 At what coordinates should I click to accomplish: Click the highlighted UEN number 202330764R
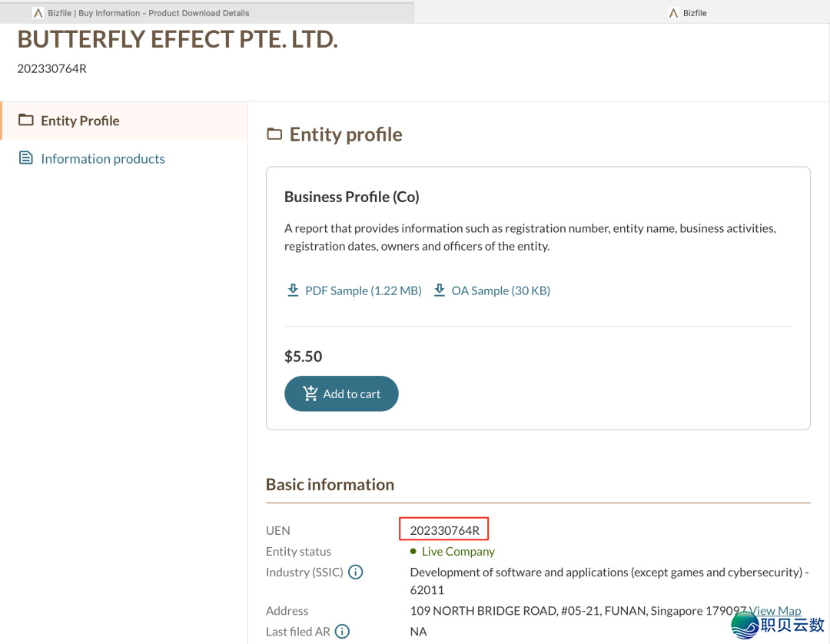(444, 530)
